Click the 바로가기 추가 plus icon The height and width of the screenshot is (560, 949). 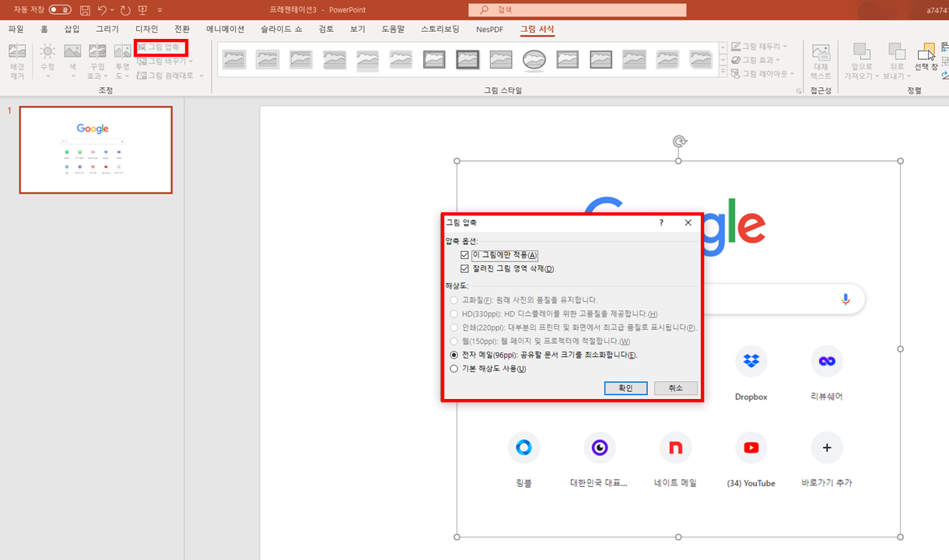pos(827,447)
